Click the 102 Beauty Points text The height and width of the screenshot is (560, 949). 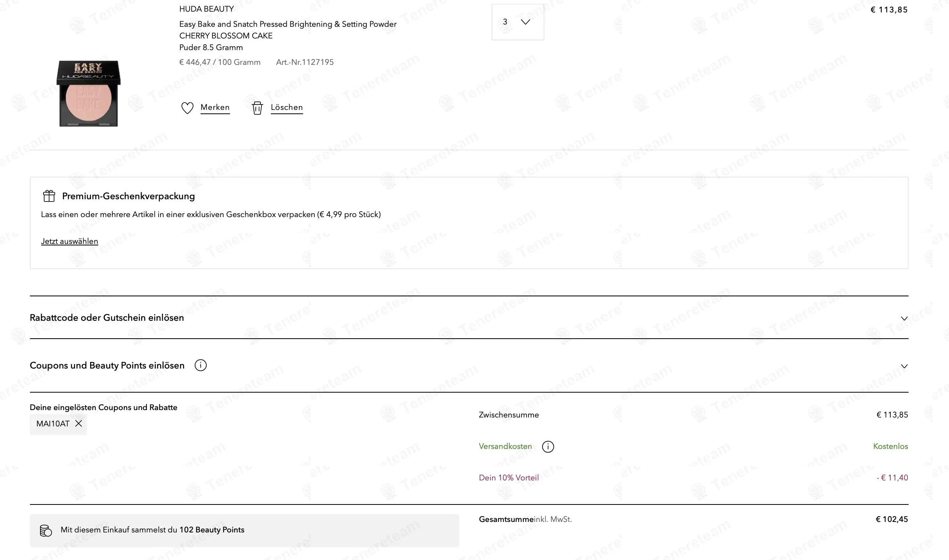[212, 530]
